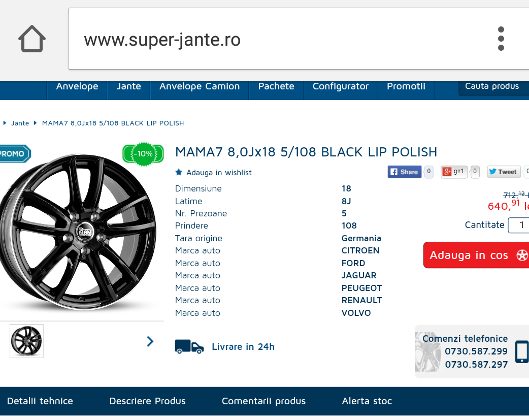The width and height of the screenshot is (529, 420).
Task: Open the Configurator menu item
Action: click(341, 86)
